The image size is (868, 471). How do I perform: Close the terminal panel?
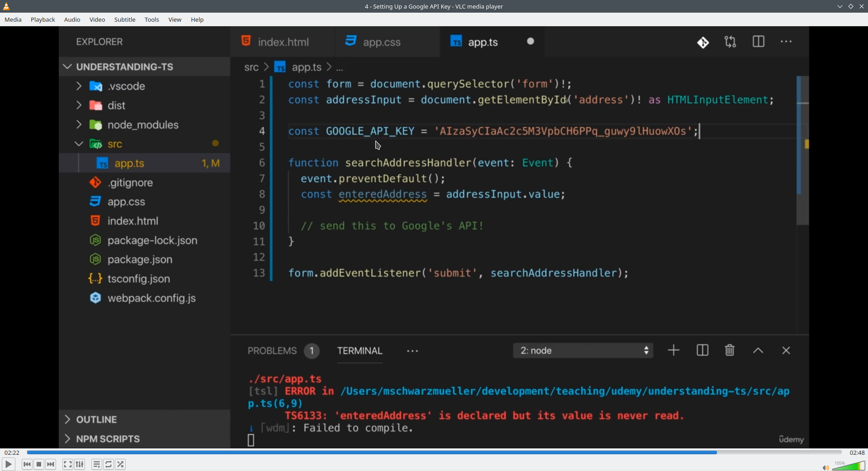(786, 351)
